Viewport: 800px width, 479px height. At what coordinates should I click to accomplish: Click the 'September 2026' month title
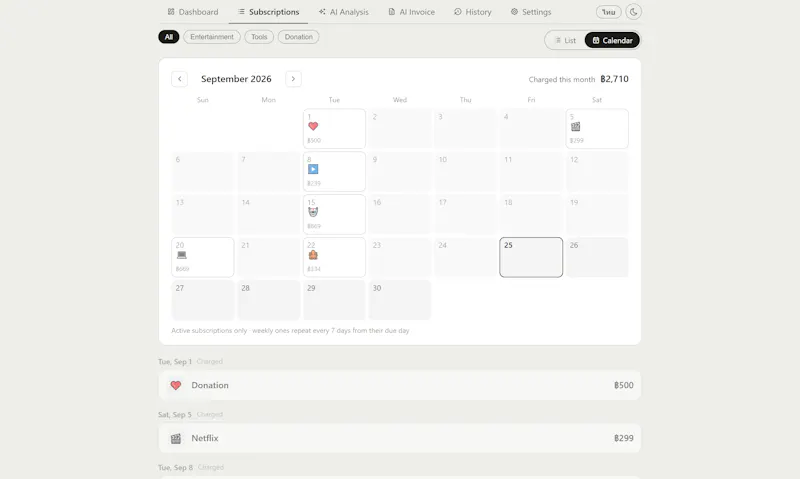[x=236, y=79]
